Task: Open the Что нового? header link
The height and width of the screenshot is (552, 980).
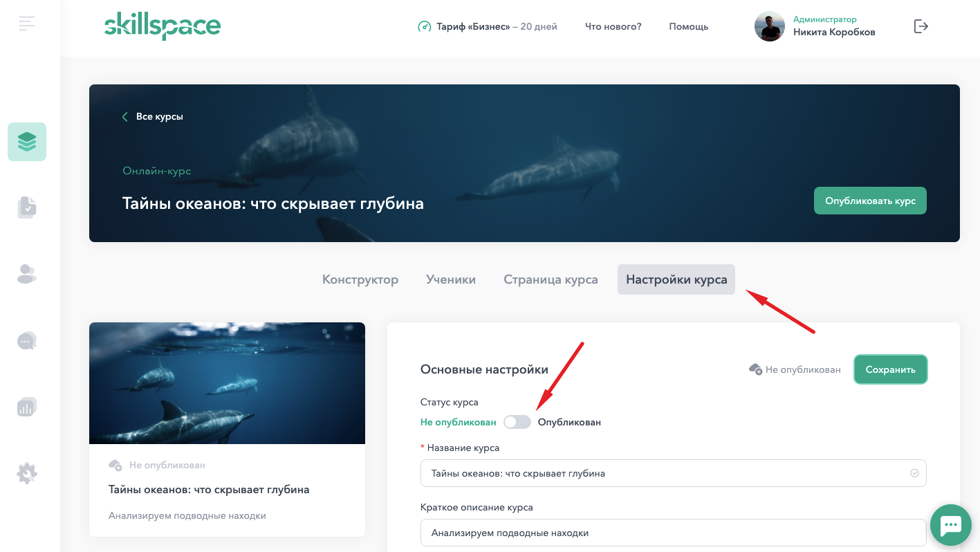Action: [613, 26]
